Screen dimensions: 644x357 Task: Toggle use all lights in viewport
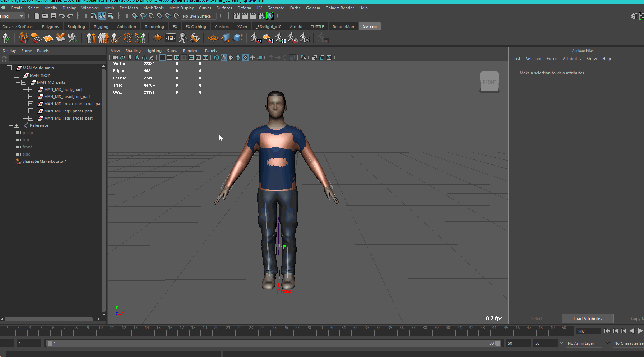point(252,57)
